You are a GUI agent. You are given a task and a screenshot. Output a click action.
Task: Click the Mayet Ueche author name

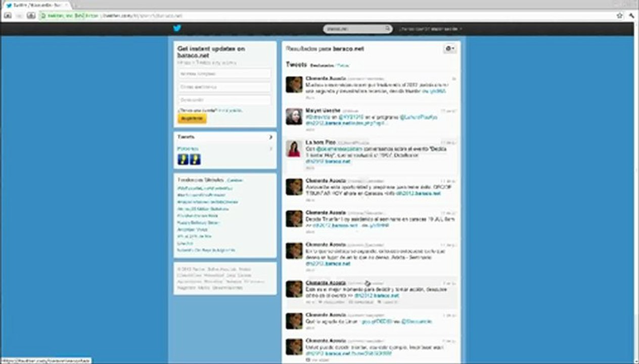(x=323, y=110)
